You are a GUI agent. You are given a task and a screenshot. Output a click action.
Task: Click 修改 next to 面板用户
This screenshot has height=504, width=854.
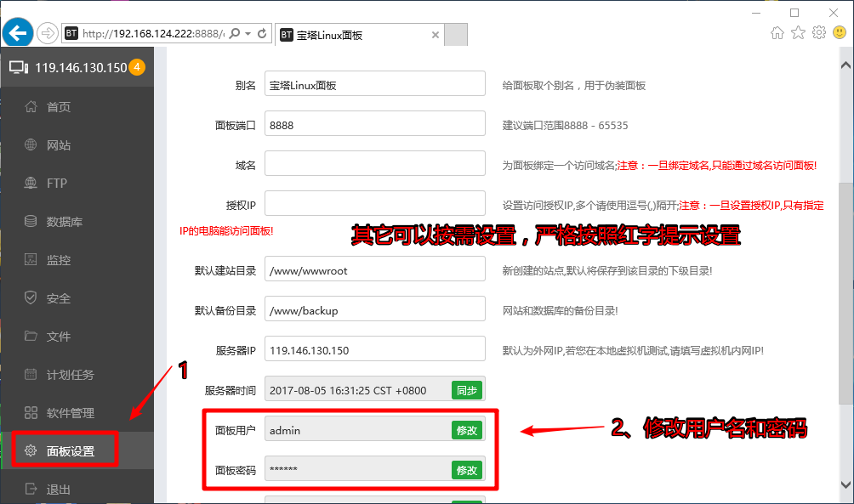(x=466, y=430)
